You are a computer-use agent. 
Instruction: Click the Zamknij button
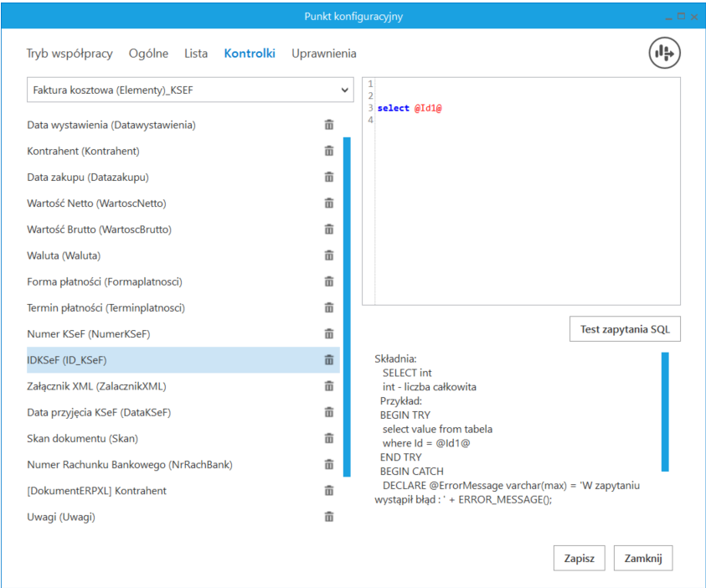point(643,558)
